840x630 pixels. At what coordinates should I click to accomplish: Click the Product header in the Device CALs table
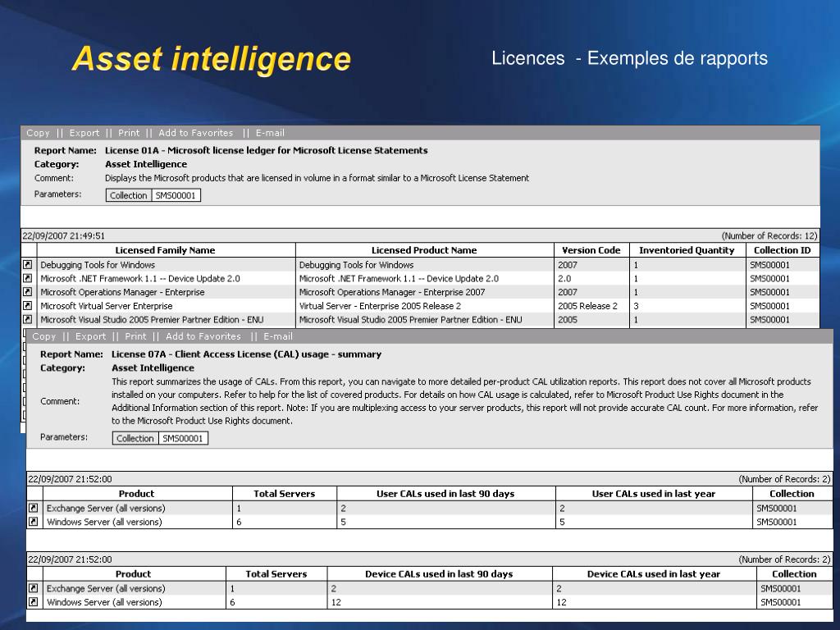pos(134,574)
